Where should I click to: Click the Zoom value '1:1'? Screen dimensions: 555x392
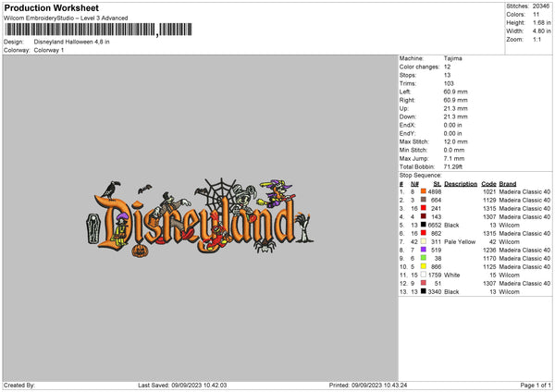coord(536,39)
